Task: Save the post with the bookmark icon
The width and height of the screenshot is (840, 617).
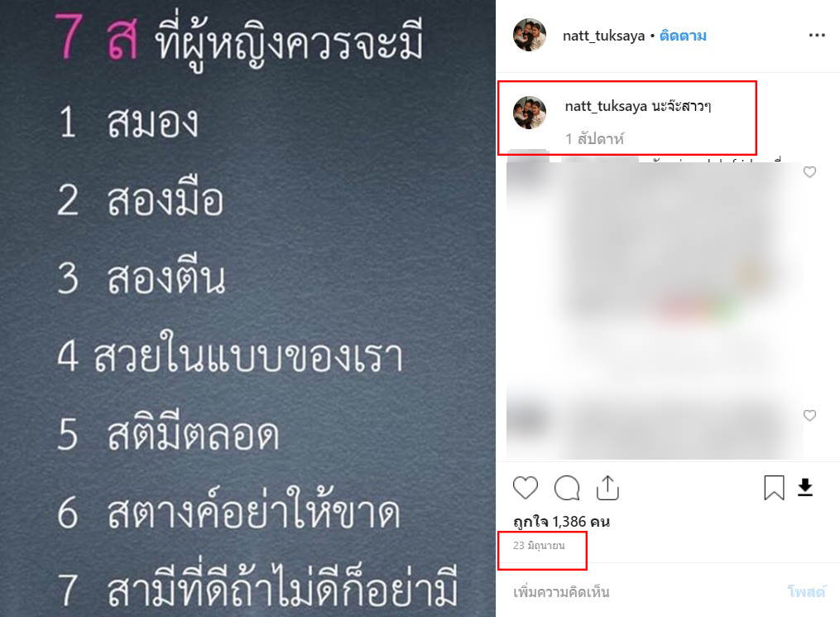Action: 774,488
